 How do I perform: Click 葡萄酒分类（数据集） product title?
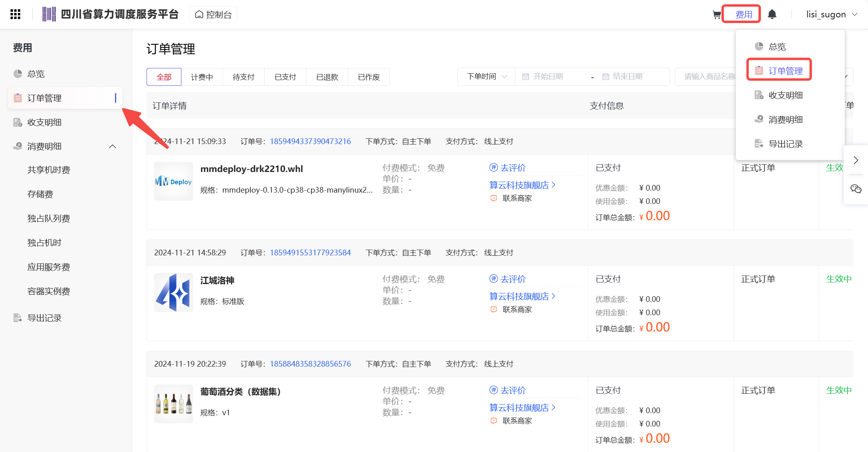241,392
